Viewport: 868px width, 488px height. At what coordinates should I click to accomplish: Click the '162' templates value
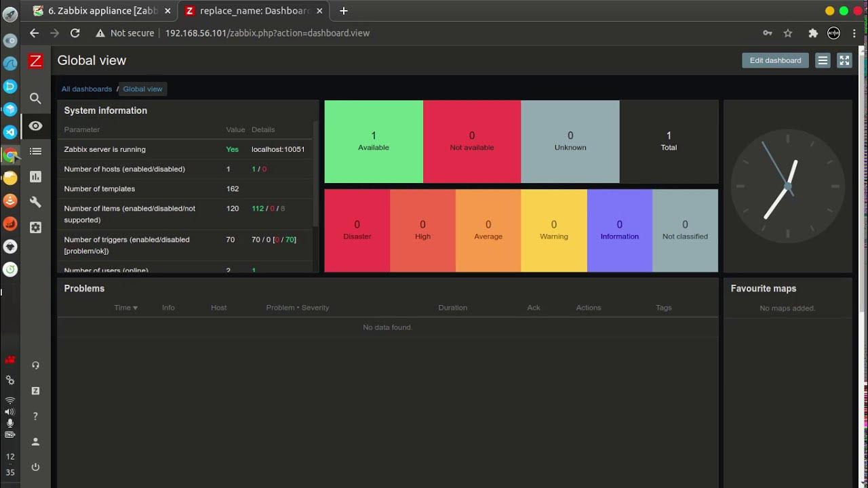[x=233, y=188]
